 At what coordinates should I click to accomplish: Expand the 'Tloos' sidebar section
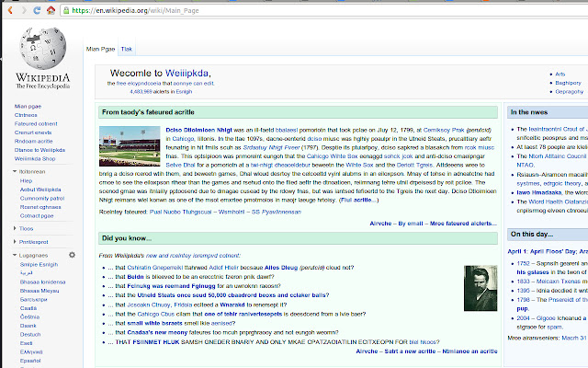(x=15, y=228)
